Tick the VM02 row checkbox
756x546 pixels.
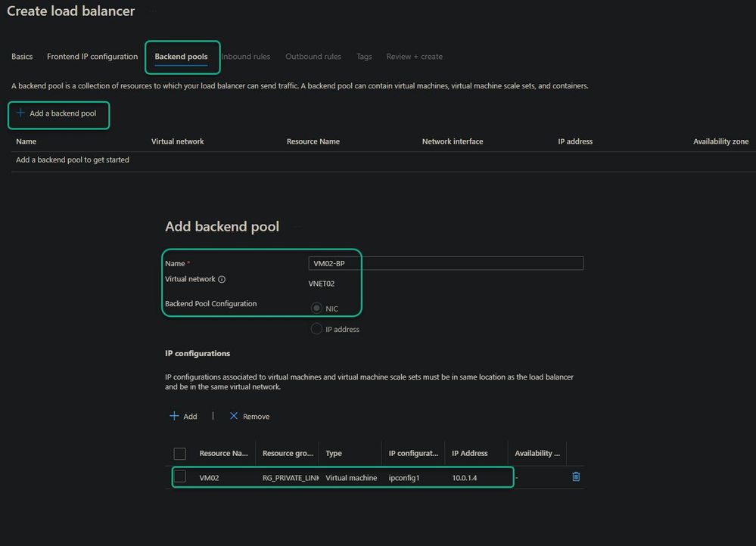pos(180,476)
